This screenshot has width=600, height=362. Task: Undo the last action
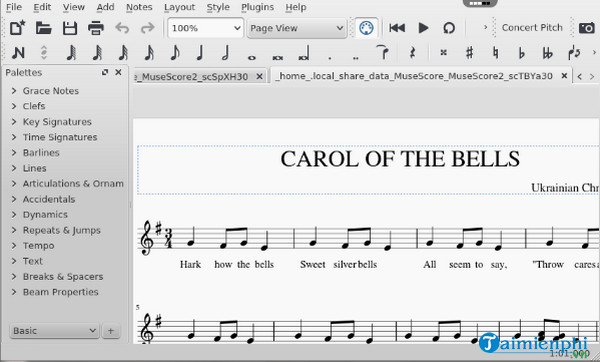pos(122,28)
